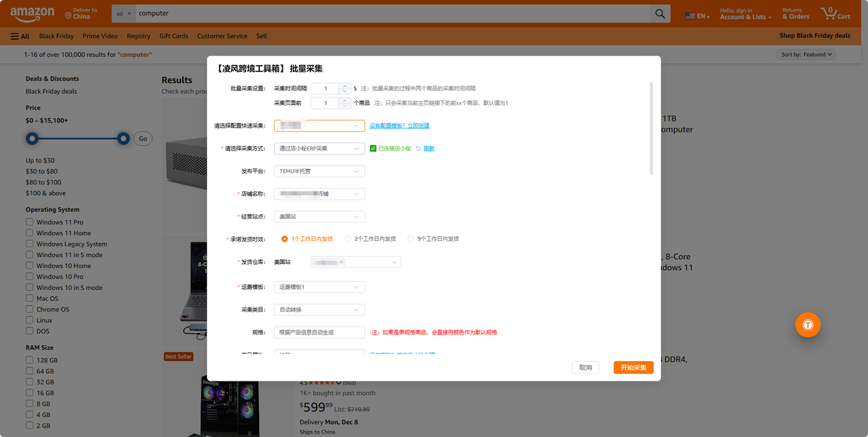
Task: Open the Customer Service menu item
Action: (222, 35)
